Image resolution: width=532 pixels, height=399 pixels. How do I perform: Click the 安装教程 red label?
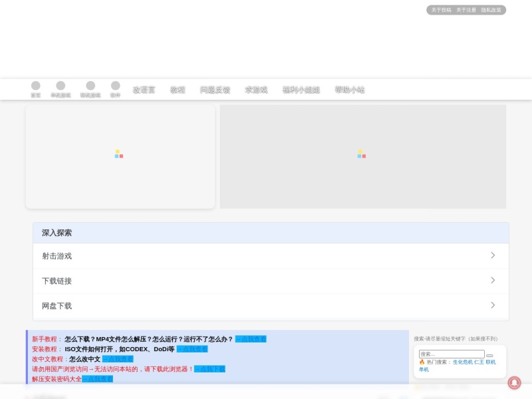45,349
